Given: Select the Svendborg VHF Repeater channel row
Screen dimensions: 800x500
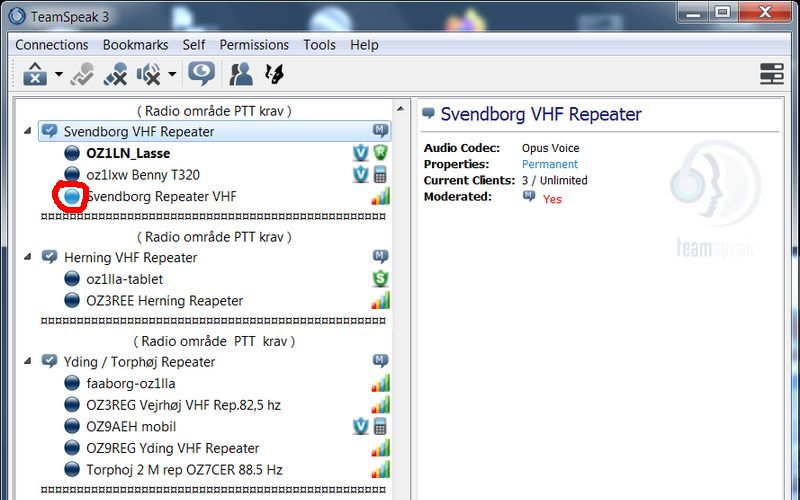Looking at the screenshot, I should pos(215,132).
